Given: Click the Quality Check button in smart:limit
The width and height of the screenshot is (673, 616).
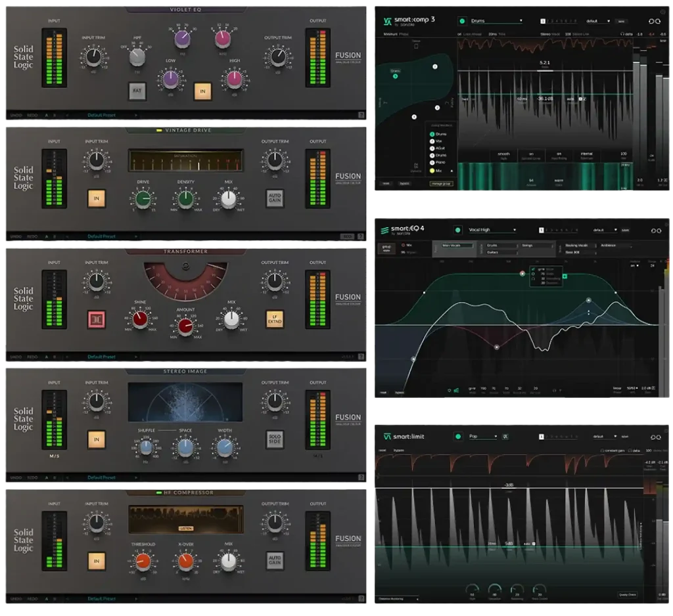Looking at the screenshot, I should (628, 595).
